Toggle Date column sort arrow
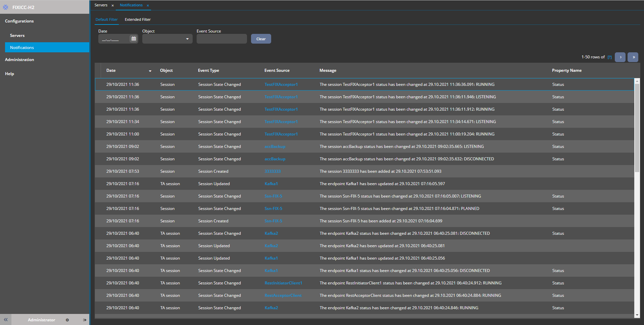 tap(150, 71)
